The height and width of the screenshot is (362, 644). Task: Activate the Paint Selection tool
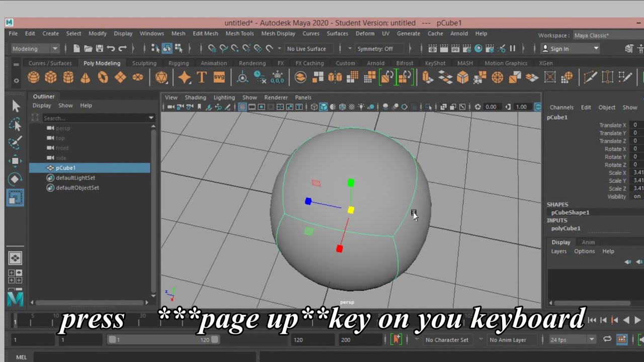click(x=15, y=143)
